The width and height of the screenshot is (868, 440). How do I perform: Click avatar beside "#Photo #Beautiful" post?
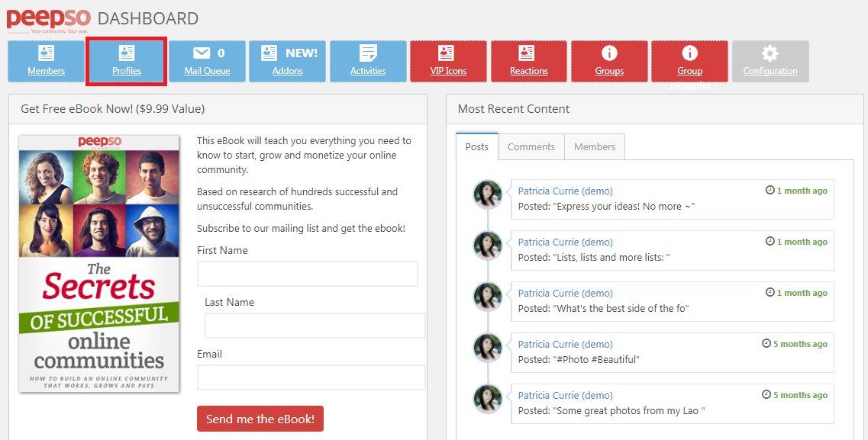coord(488,347)
